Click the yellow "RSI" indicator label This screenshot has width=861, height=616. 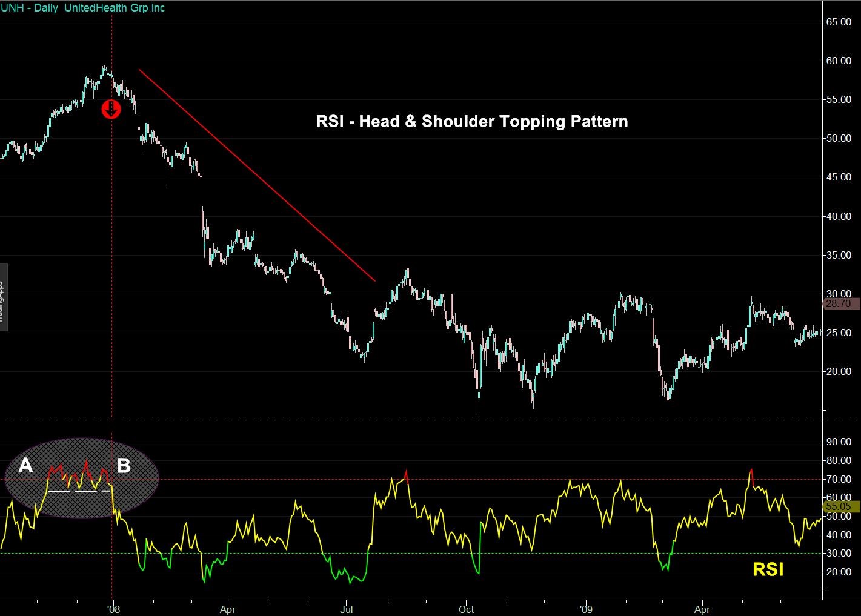[x=768, y=570]
